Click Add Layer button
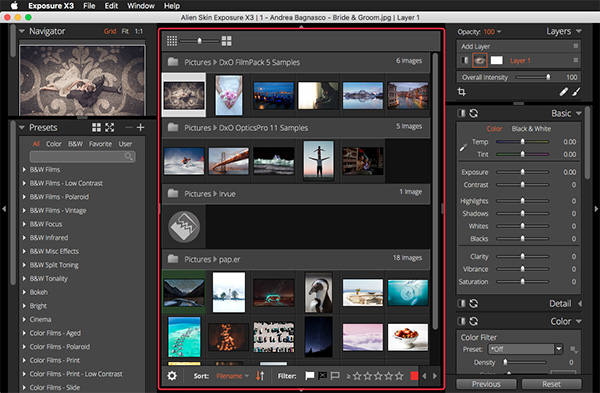This screenshot has width=600, height=393. pos(475,46)
